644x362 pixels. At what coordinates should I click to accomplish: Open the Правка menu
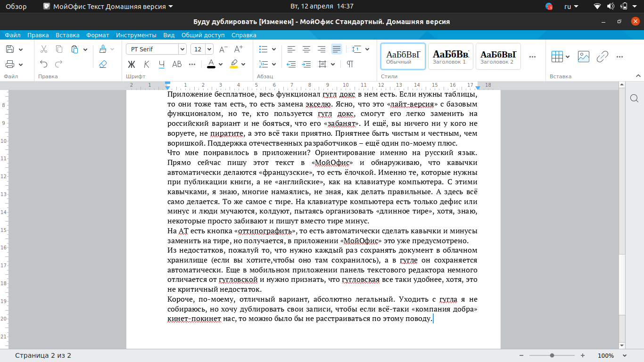pyautogui.click(x=38, y=35)
